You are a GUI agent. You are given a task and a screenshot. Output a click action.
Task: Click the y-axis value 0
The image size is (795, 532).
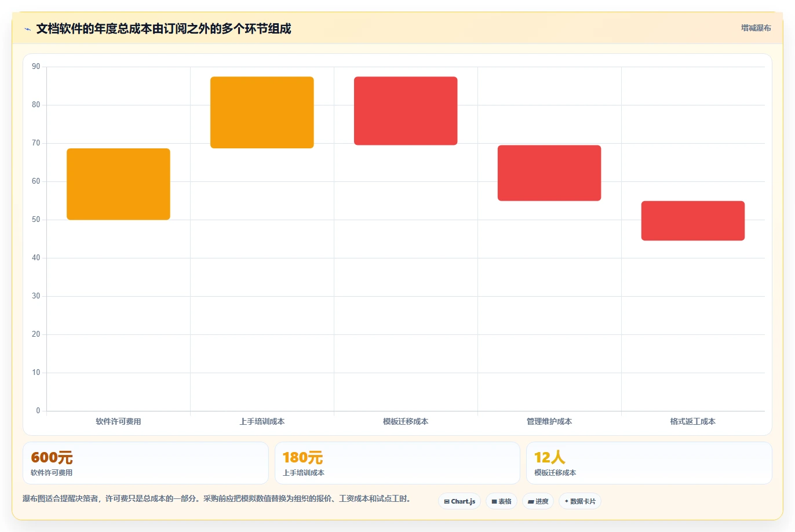[38, 411]
